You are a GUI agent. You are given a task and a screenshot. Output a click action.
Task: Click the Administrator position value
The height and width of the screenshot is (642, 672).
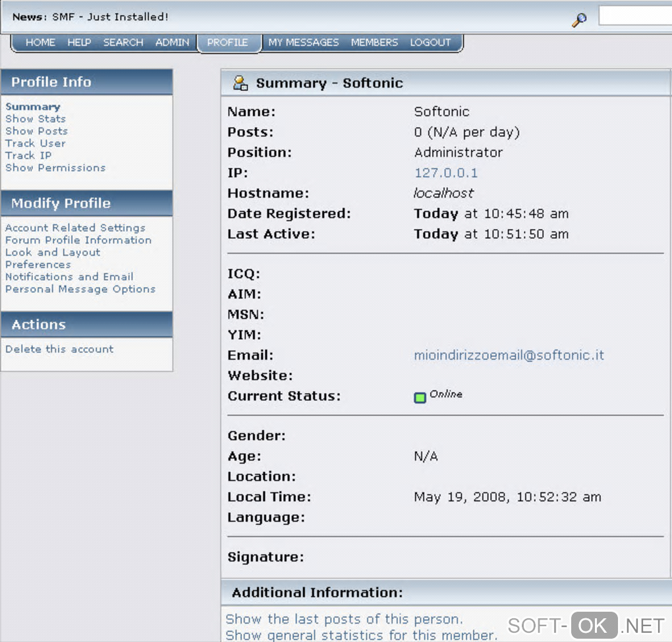pos(458,153)
